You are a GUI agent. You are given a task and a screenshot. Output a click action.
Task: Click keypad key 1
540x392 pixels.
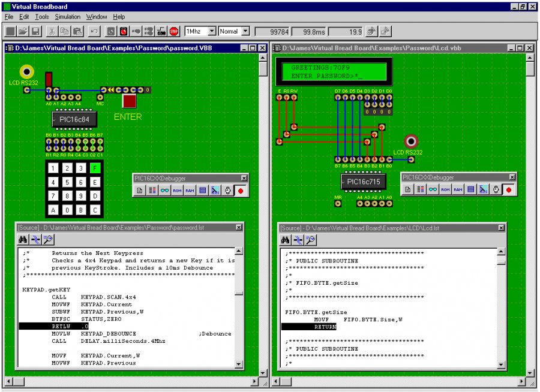coord(53,168)
